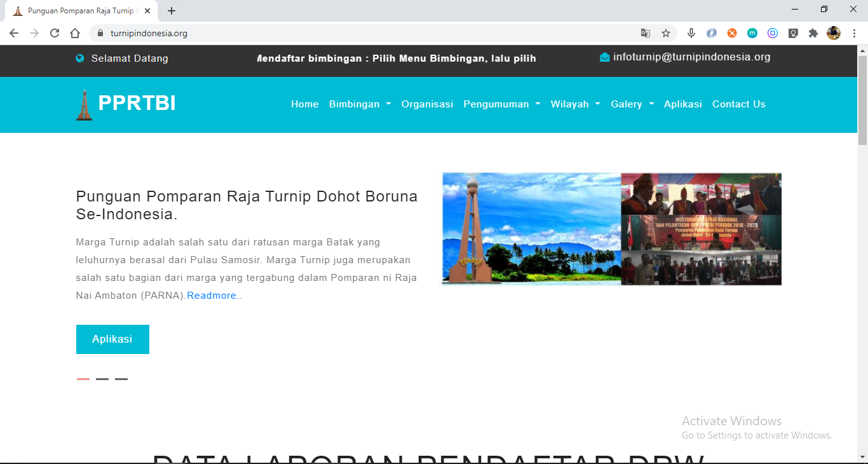Reload the page with refresh icon
Viewport: 868px width, 464px height.
55,33
